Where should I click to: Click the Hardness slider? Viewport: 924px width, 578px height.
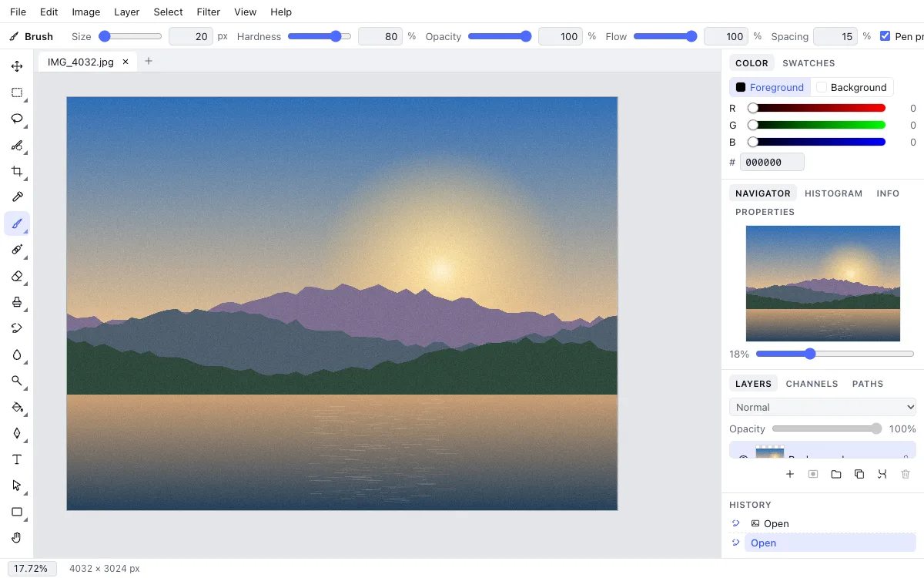(x=319, y=36)
